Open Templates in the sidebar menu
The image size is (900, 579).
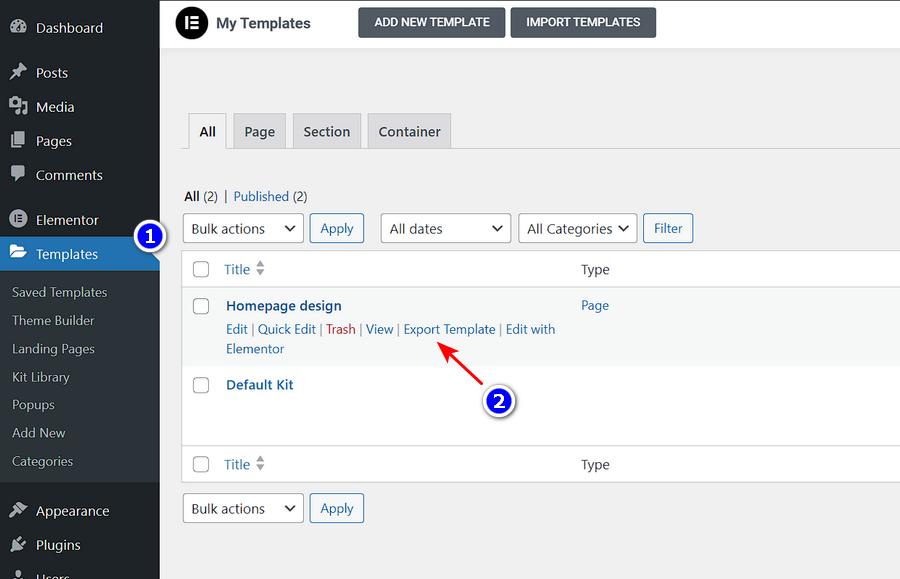80,254
